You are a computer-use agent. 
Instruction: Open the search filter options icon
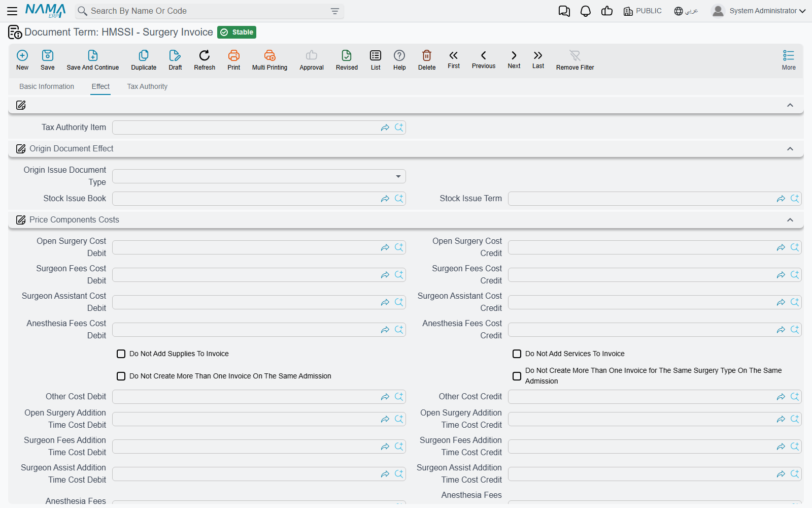coord(335,11)
